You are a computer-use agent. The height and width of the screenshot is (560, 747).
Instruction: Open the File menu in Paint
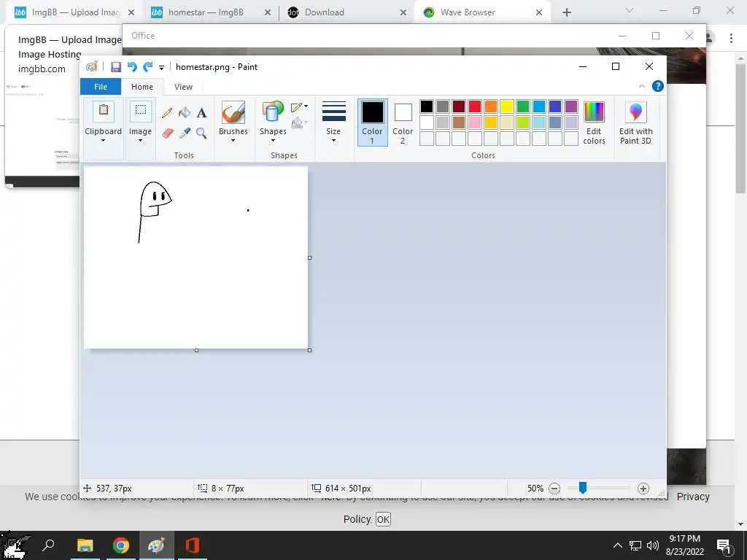coord(101,87)
